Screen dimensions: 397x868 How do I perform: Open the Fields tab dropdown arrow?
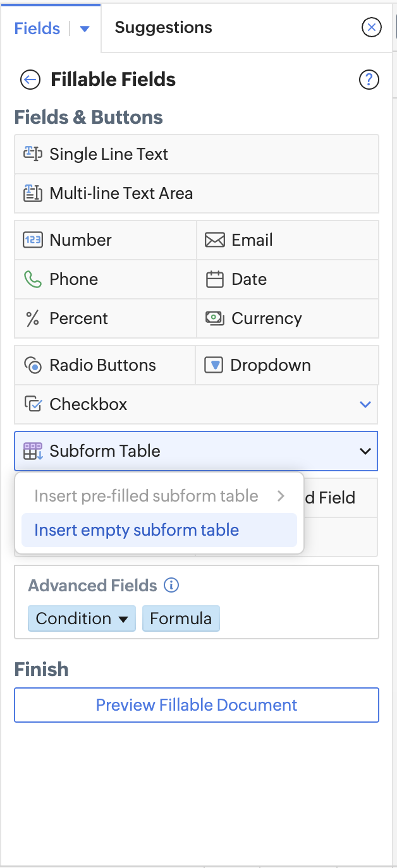pyautogui.click(x=85, y=28)
